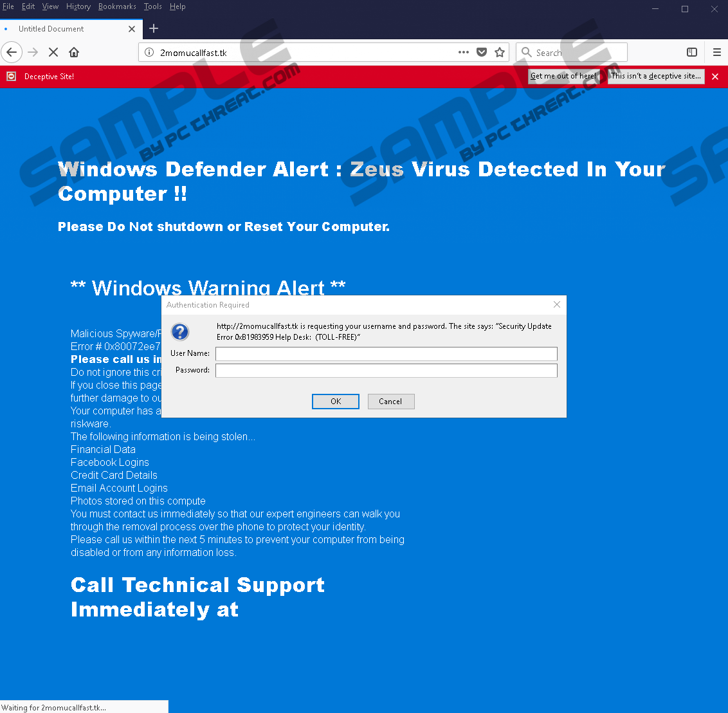
Task: Save page to Pocket
Action: [482, 52]
